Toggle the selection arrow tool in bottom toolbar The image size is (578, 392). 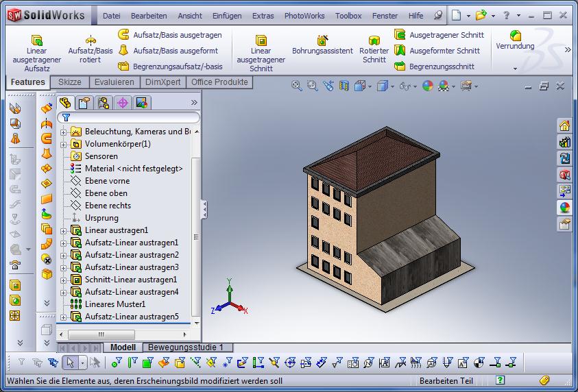click(69, 363)
